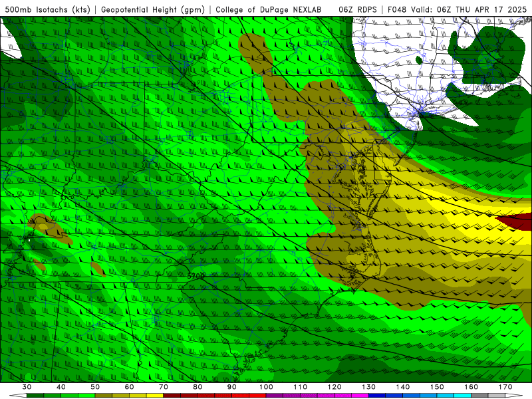Select the purple 100–105 kt legend swatch
532x399 pixels.
click(x=275, y=396)
